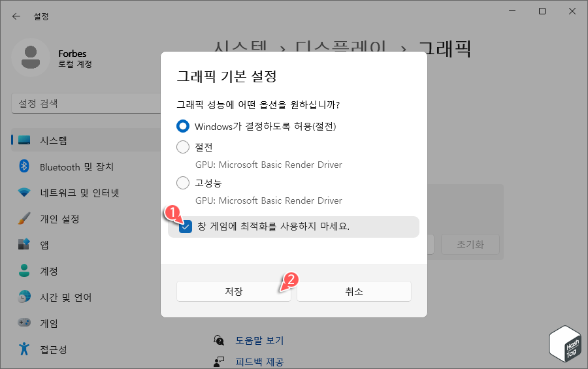Screen dimensions: 588x369
Task: Uncheck 창 게임에 최적화를 사용하지 마세요 checkbox
Action: 186,227
